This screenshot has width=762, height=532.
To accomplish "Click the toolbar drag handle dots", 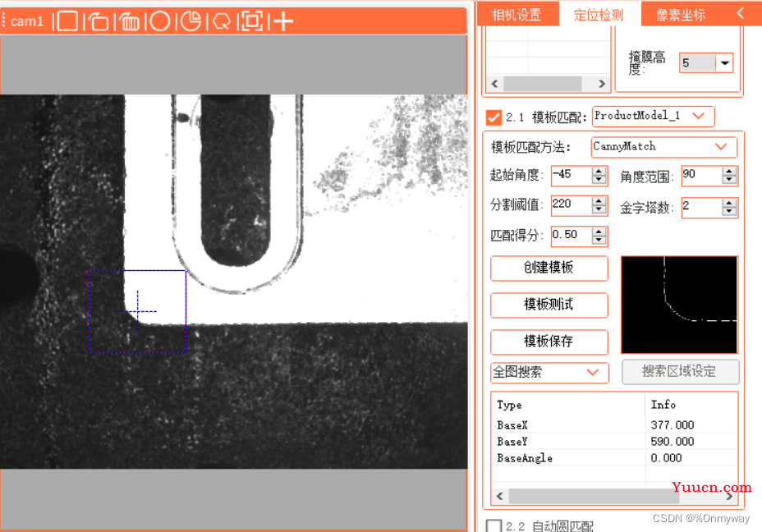I will pos(3,20).
